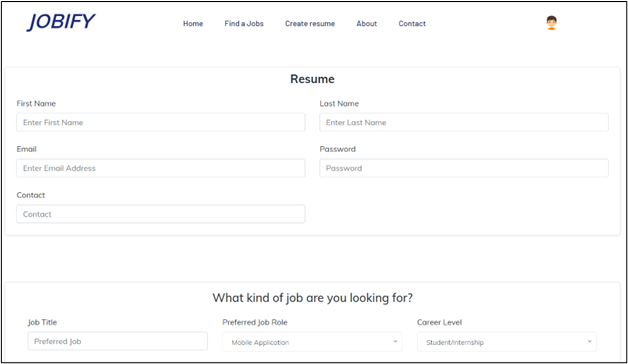
Task: Open the Preferred Job Role dropdown
Action: (x=312, y=342)
